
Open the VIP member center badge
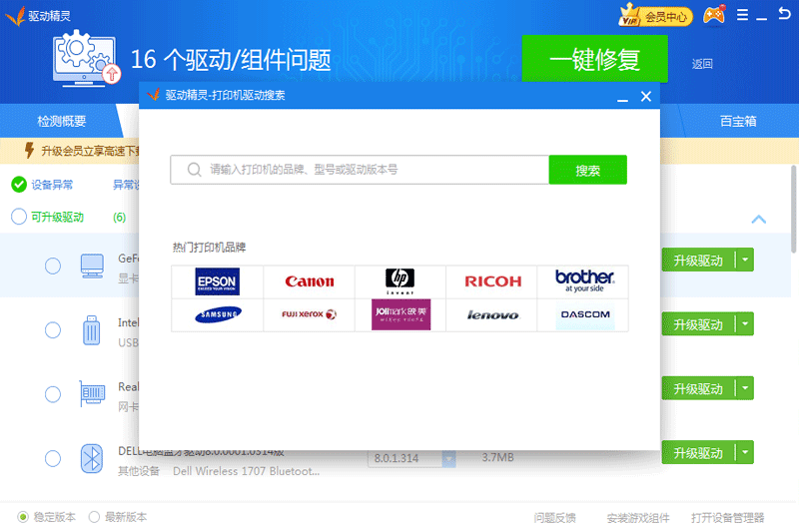click(655, 16)
